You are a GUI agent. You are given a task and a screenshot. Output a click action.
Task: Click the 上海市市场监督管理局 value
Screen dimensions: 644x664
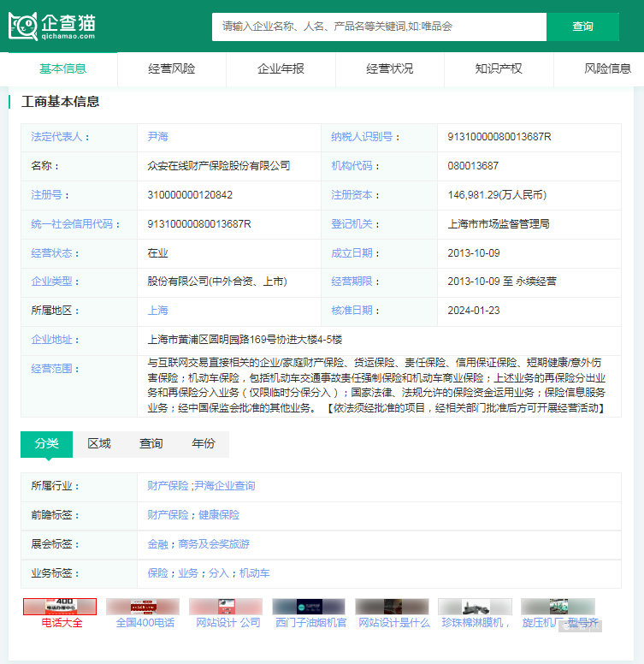pos(499,224)
